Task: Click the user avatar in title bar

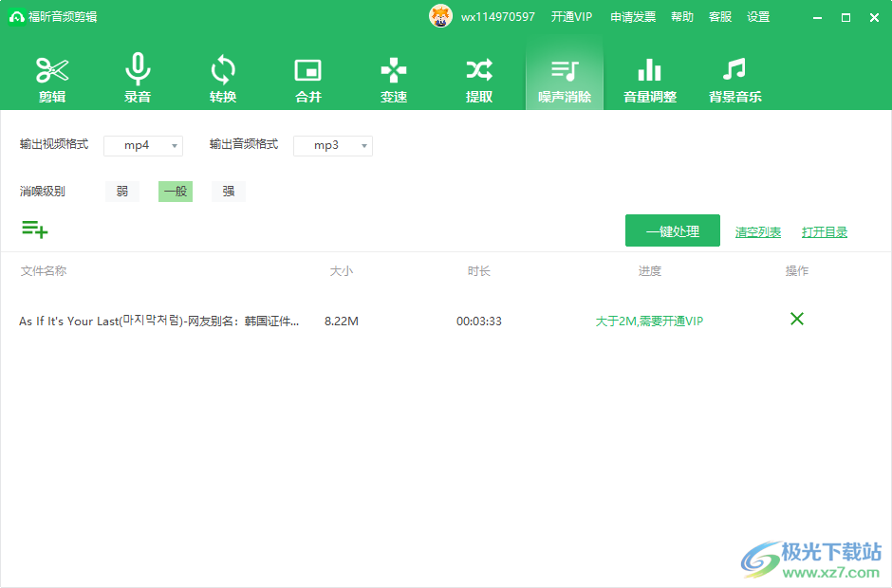Action: (x=441, y=16)
